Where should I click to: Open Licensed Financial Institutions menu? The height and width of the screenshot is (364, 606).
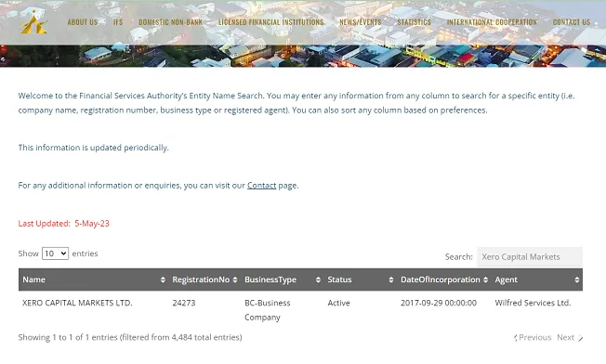click(270, 22)
